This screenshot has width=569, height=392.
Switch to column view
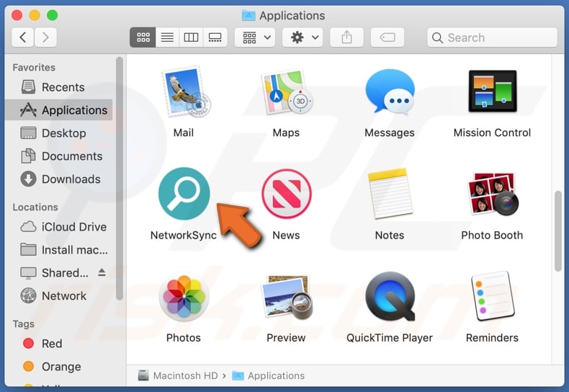point(191,37)
